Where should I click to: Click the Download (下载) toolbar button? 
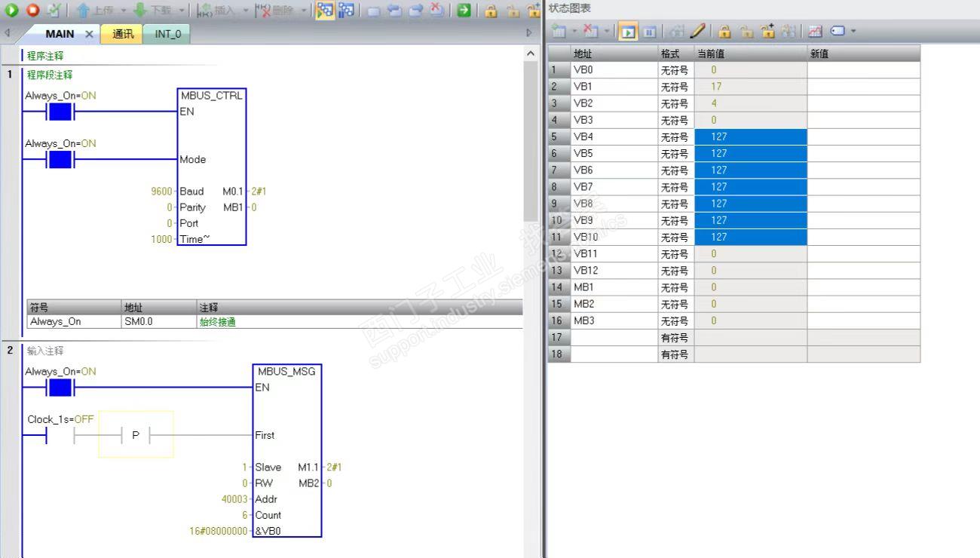click(152, 11)
